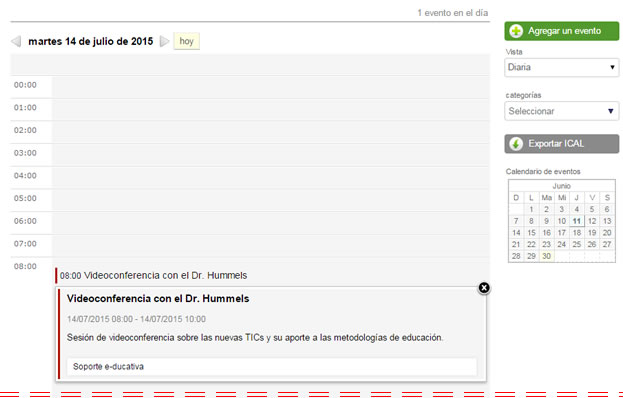This screenshot has width=623, height=398.
Task: Click the 1 evento en el día counter
Action: pos(453,13)
